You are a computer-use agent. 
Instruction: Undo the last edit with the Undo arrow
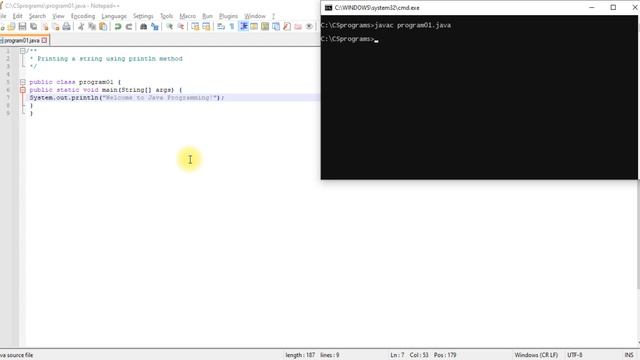tap(118, 27)
